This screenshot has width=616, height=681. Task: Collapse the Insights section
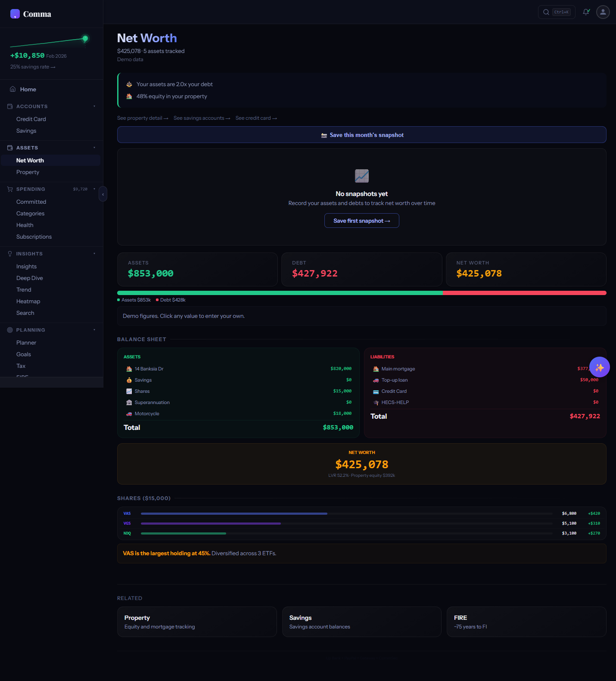(94, 254)
